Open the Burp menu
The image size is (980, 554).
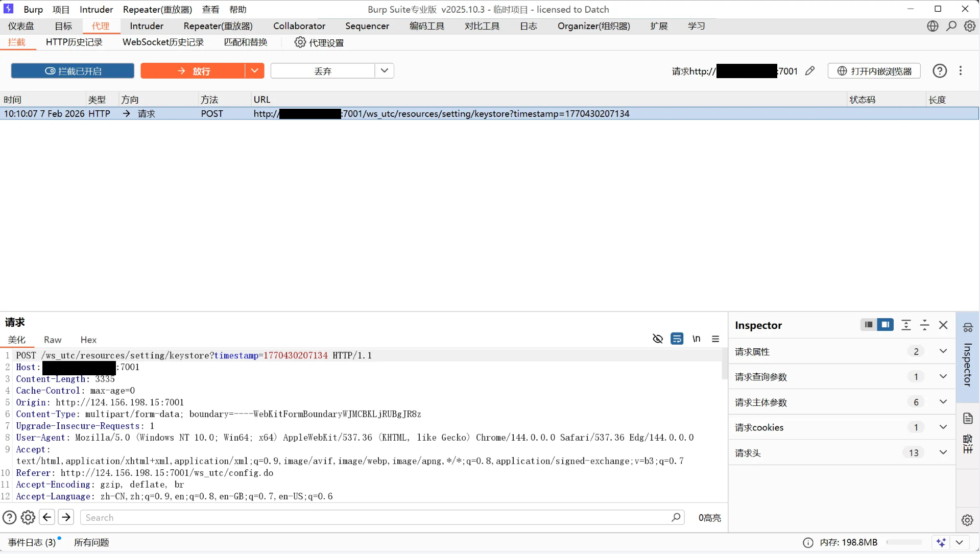(x=33, y=9)
